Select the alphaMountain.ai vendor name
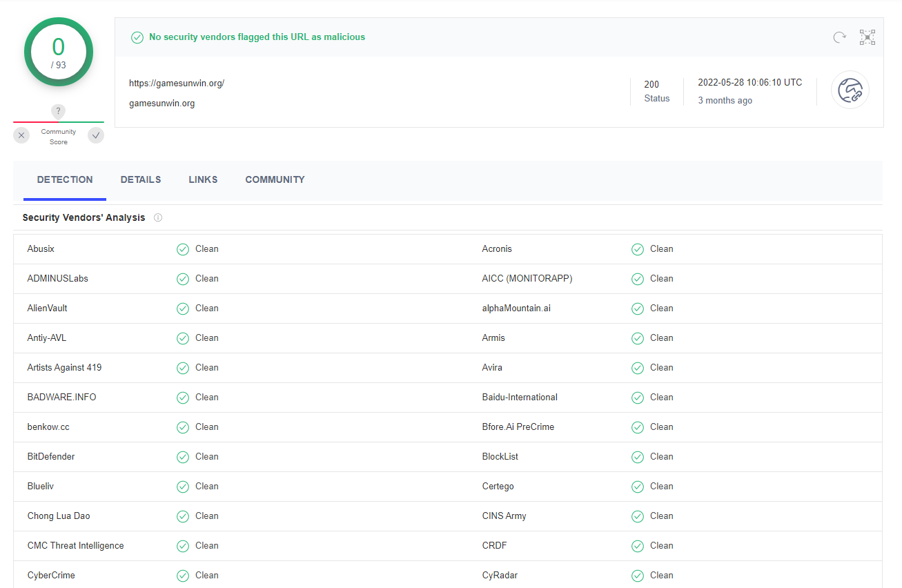 point(516,308)
